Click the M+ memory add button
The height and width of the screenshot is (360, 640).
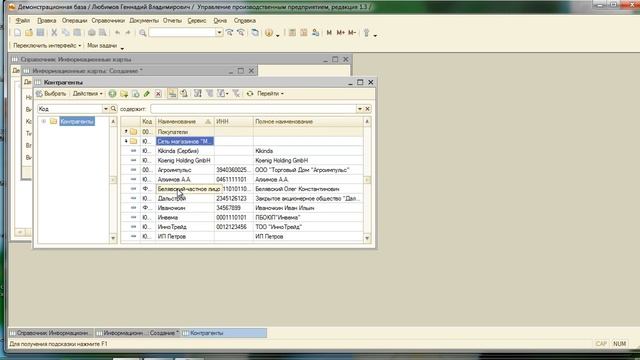[x=340, y=33]
